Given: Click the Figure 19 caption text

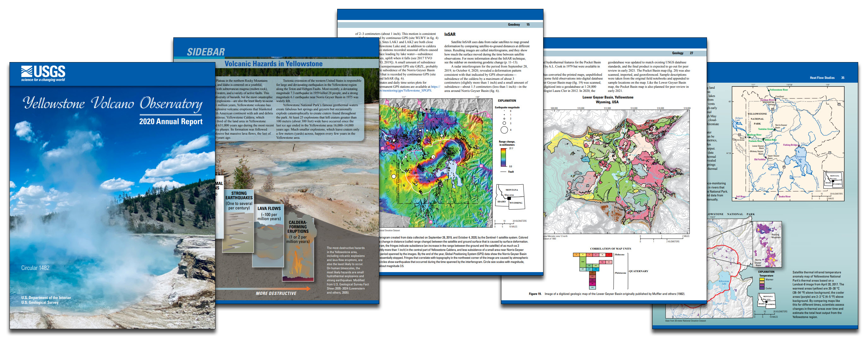Looking at the screenshot, I should (606, 294).
